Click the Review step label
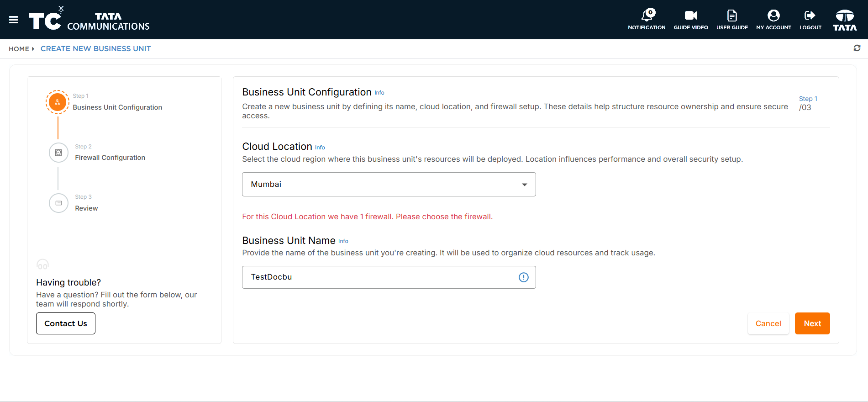868x402 pixels. [86, 208]
